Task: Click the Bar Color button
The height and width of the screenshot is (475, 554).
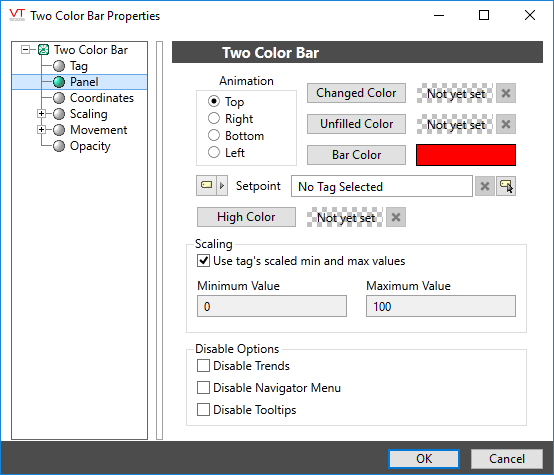Action: (356, 155)
